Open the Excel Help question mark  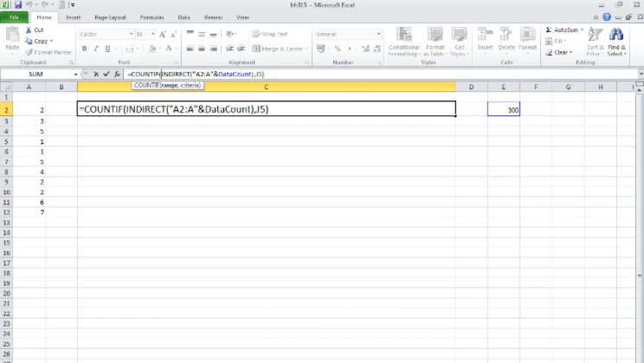(609, 16)
